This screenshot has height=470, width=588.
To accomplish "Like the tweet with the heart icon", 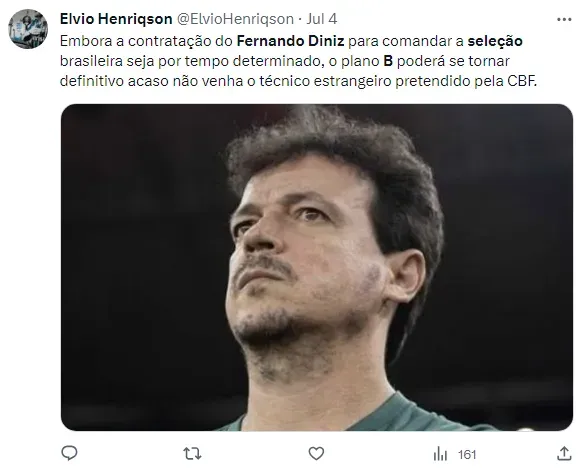I will (316, 453).
